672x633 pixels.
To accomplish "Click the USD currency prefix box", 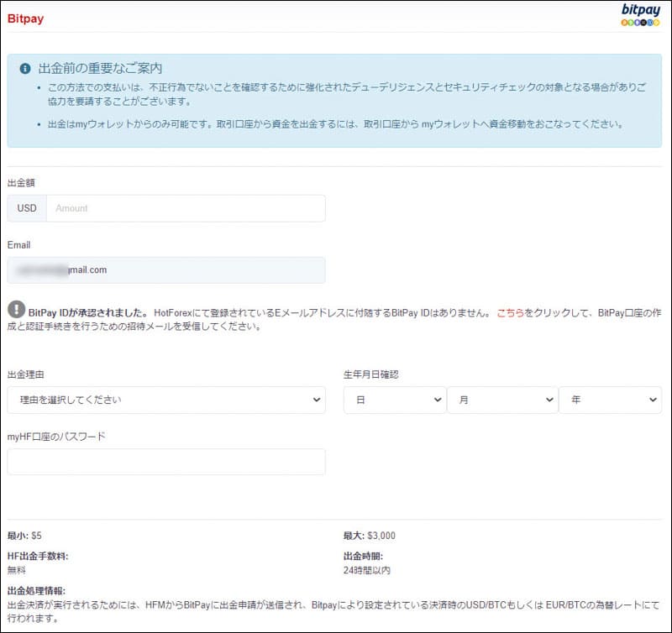I will pos(27,208).
